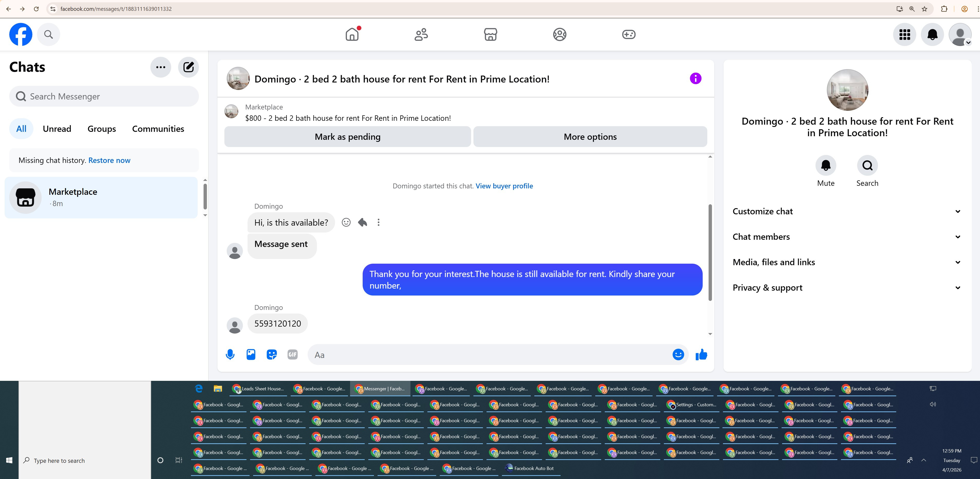
Task: Click phone number message 5593120120
Action: tap(277, 323)
